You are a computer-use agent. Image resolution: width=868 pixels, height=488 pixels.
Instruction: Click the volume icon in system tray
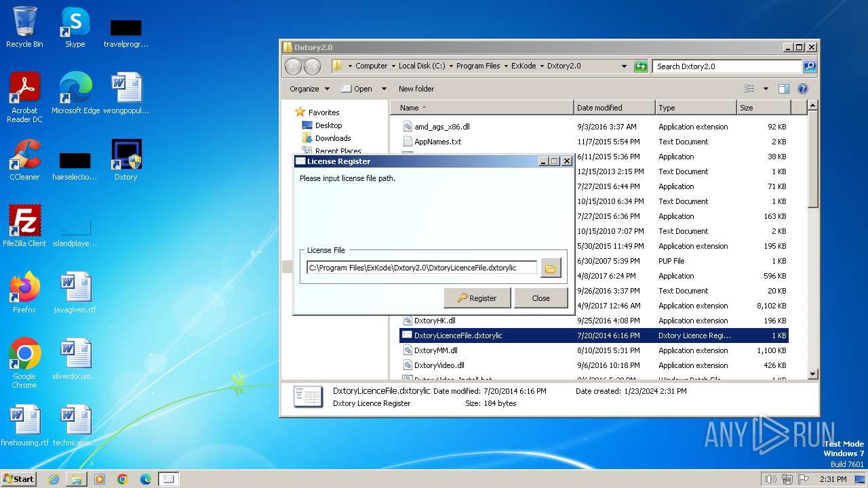(x=770, y=479)
